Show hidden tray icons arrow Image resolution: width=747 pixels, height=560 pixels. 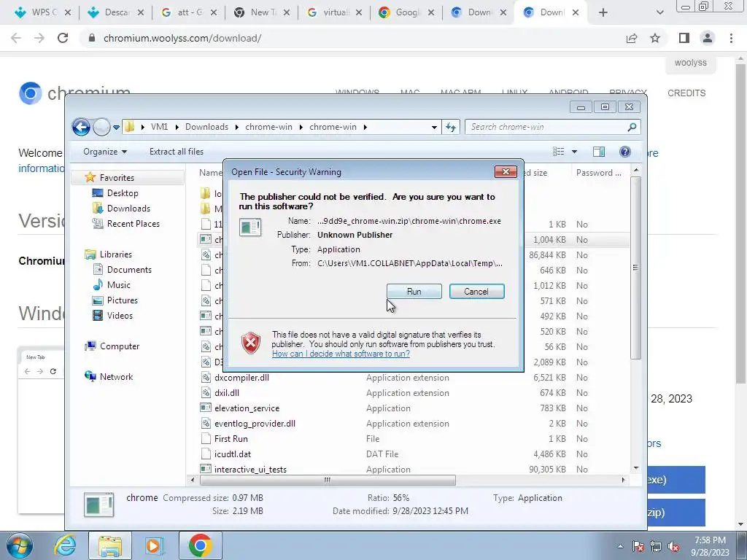(x=620, y=547)
